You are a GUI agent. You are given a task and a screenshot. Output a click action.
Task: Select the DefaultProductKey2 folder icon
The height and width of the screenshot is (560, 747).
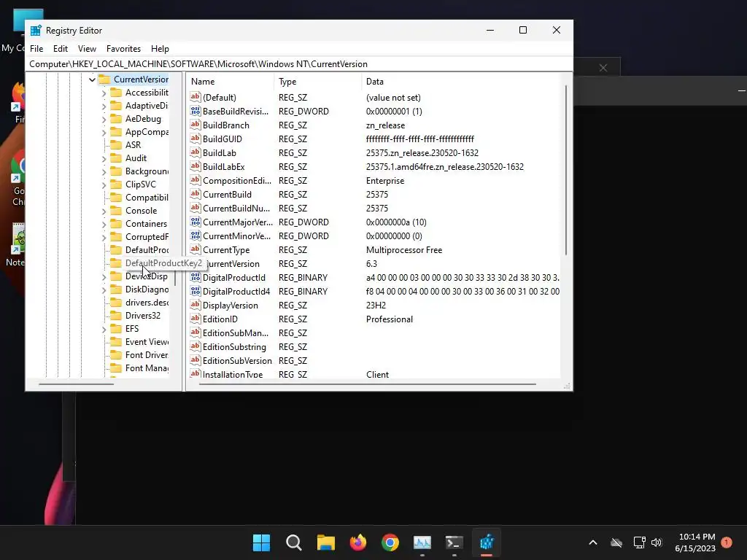tap(116, 262)
